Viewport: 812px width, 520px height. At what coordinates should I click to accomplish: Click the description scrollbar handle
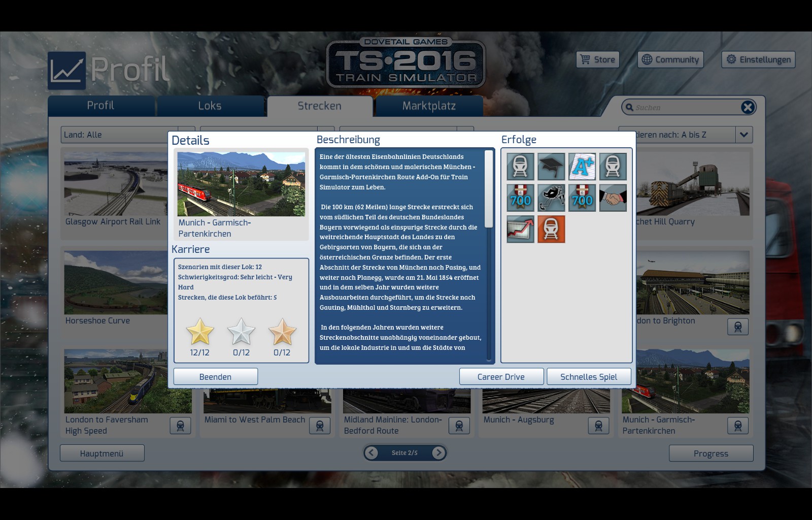click(489, 189)
